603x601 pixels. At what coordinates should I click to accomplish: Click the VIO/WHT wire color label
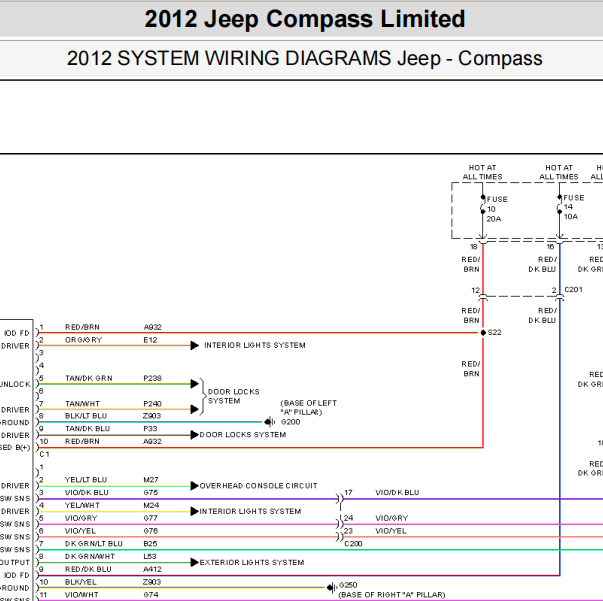[x=82, y=595]
